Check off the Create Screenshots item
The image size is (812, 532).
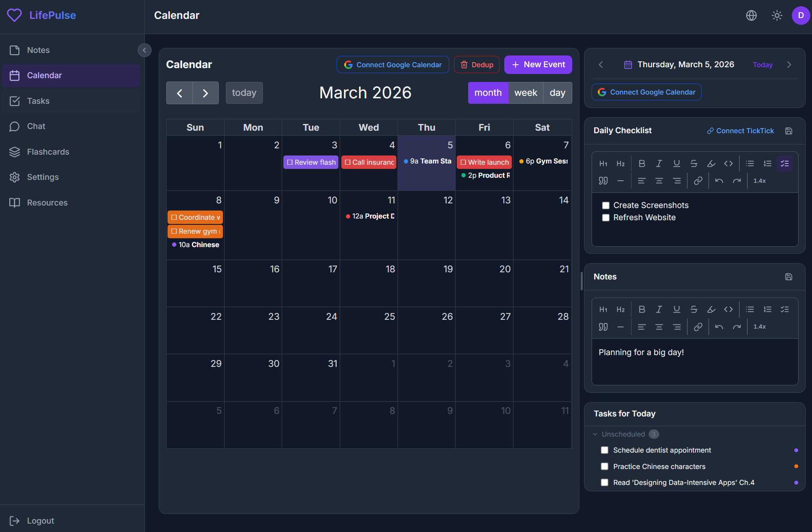(x=606, y=205)
